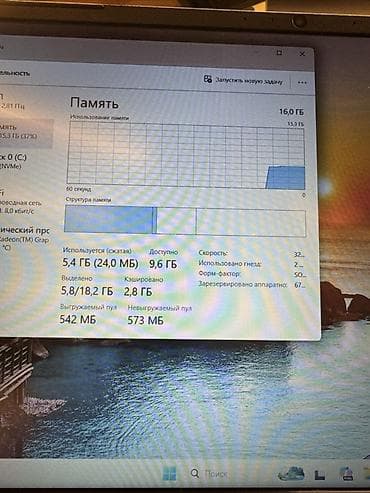Image resolution: width=370 pixels, height=493 pixels.
Task: Click the '5,8/18,2 ГБ' committed value
Action: 87,291
